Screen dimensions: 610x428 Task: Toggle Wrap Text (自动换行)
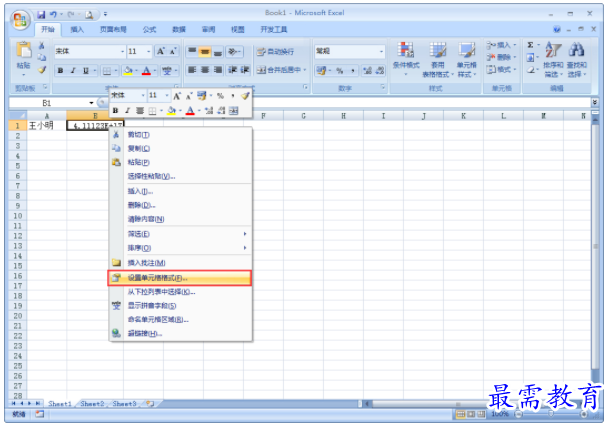tap(275, 51)
